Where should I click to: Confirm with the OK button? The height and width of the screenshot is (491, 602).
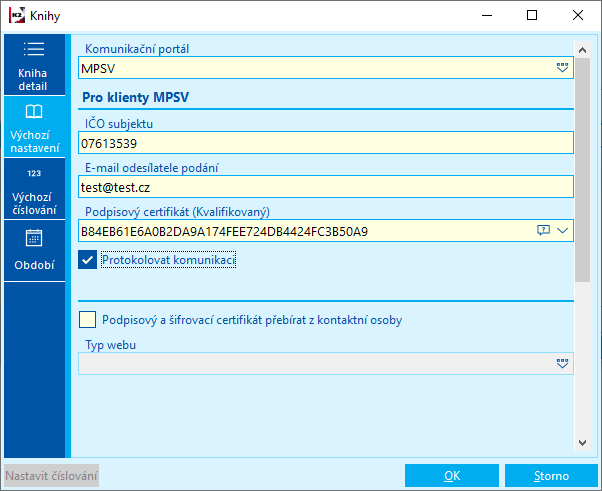tap(452, 476)
